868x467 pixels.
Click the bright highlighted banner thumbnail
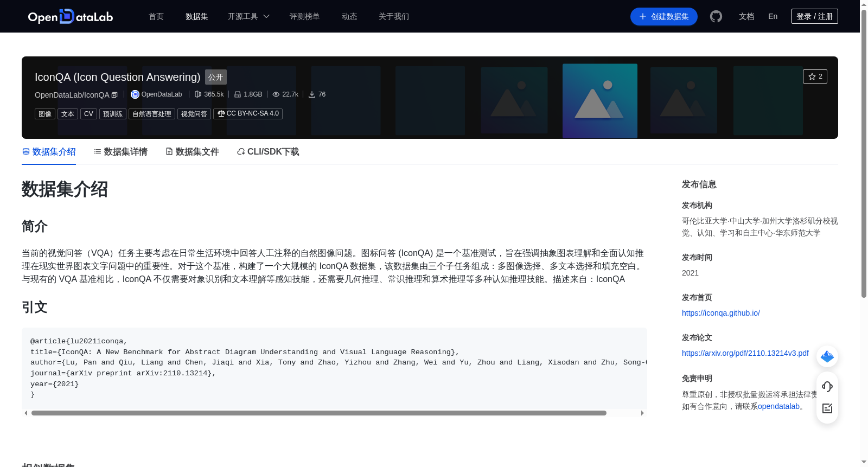click(600, 101)
